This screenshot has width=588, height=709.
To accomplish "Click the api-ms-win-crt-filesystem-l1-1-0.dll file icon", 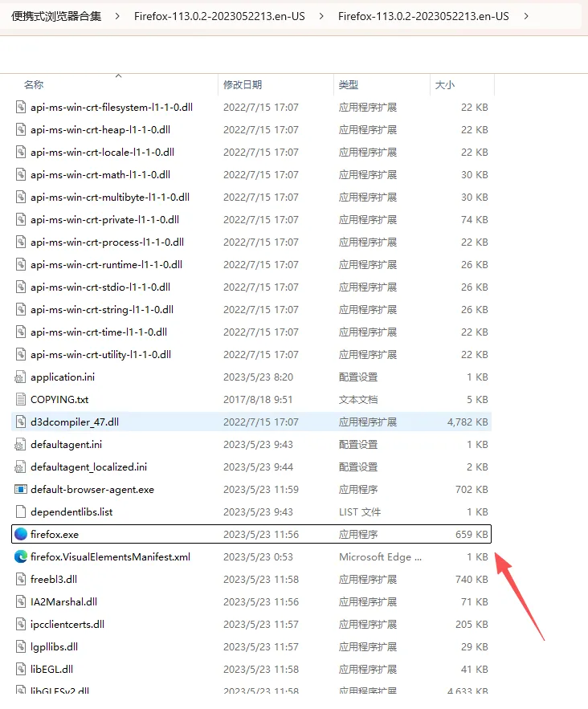I will (21, 107).
